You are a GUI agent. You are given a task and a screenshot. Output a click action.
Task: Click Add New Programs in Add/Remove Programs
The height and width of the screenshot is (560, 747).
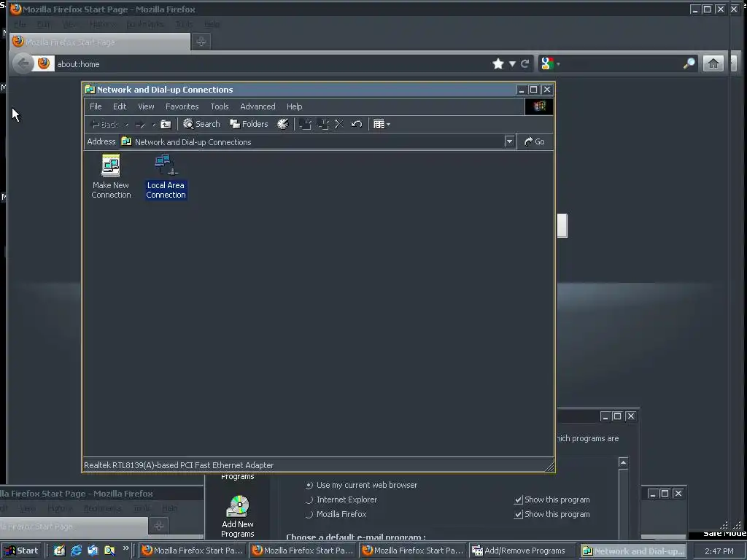238,517
